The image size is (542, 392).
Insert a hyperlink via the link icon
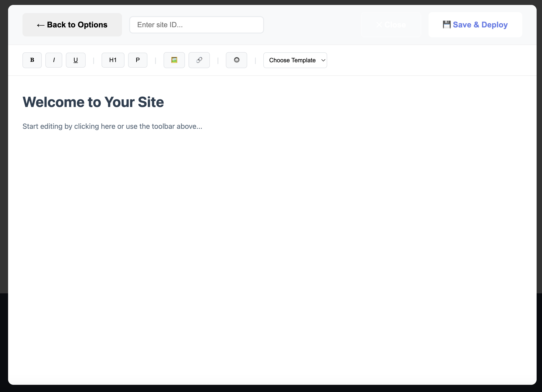click(x=199, y=60)
